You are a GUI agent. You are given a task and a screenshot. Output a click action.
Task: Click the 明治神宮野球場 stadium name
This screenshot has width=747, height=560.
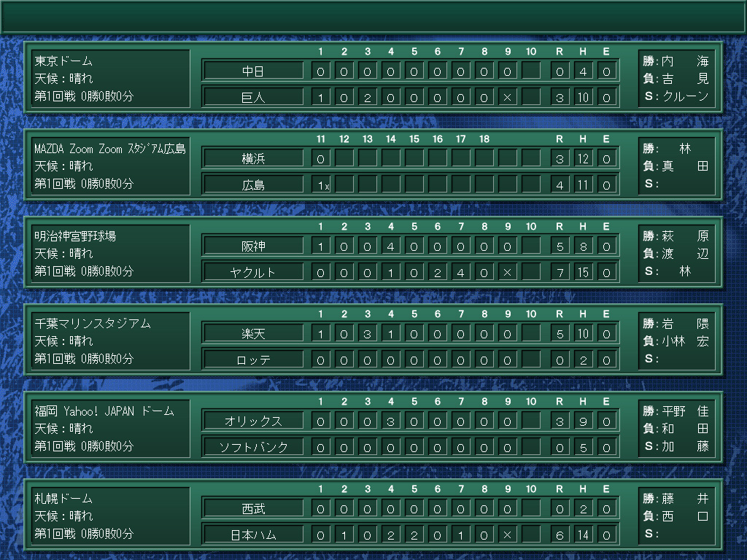(75, 236)
